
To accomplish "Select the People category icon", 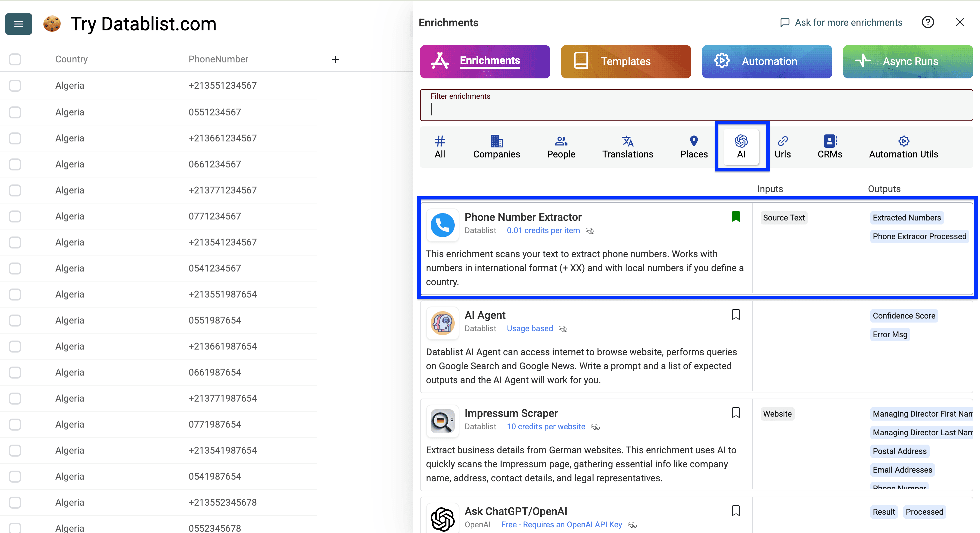I will [x=561, y=146].
